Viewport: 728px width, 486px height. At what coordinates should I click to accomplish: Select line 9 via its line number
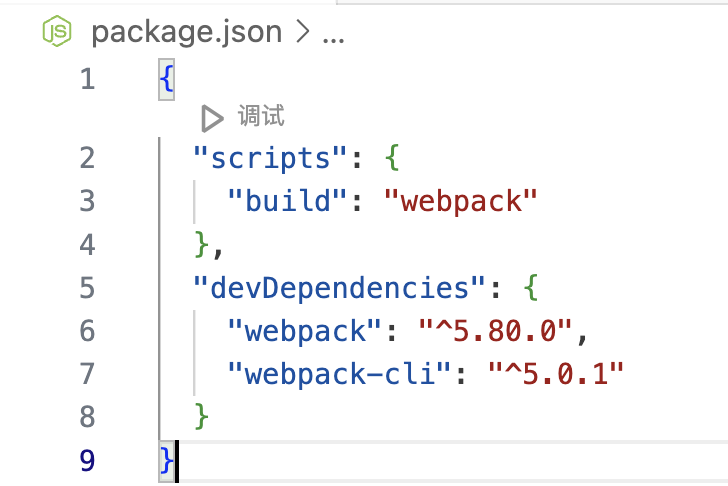click(x=87, y=460)
